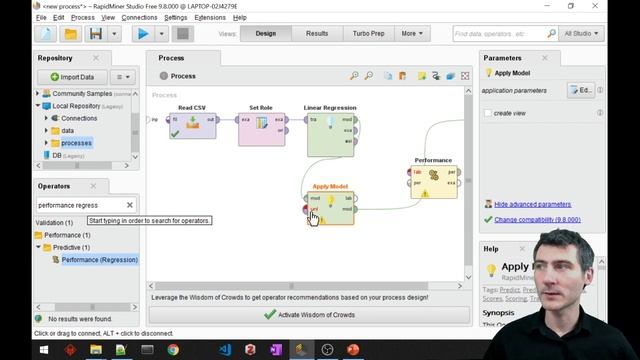This screenshot has height=360, width=640.
Task: Select the Apply Model operator lightbulb
Action: pos(331,201)
